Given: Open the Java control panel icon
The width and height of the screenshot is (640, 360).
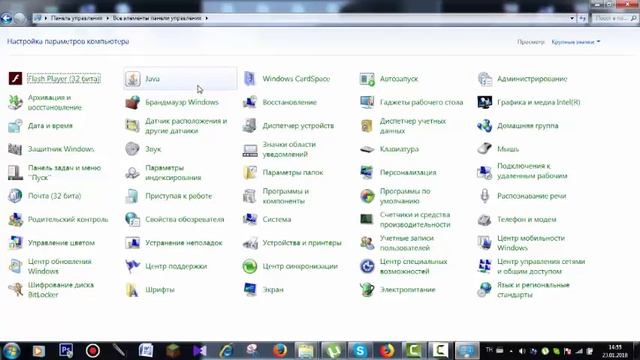Looking at the screenshot, I should click(x=133, y=78).
